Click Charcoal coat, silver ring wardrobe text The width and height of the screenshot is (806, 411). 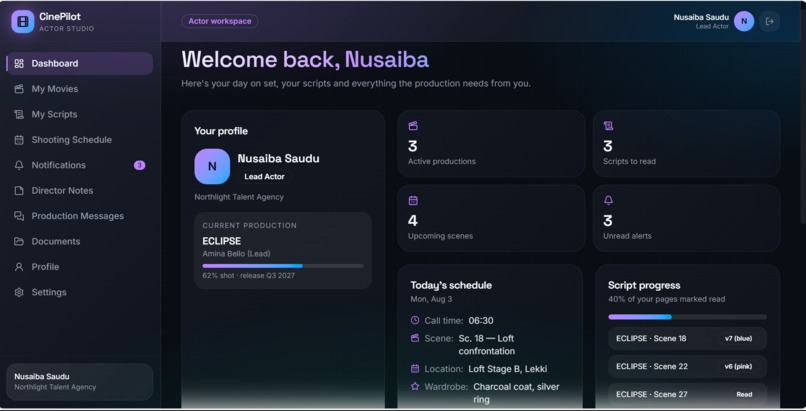(516, 393)
